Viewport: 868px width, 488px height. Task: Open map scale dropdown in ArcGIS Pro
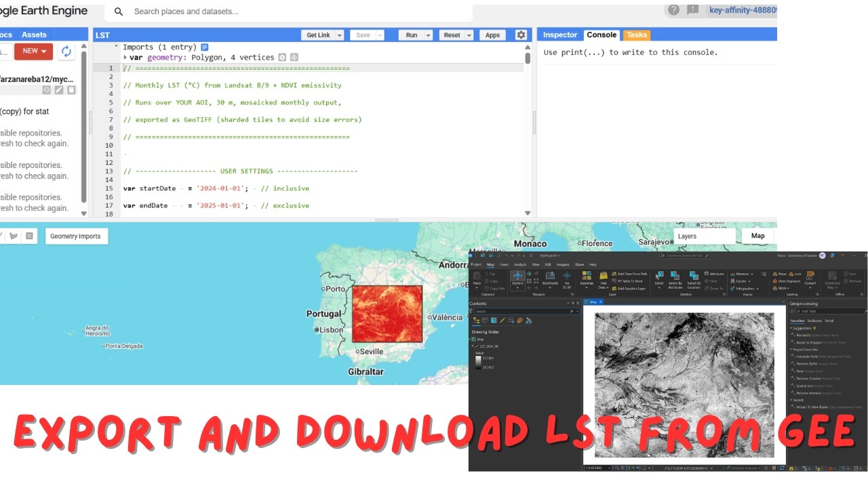click(x=610, y=468)
